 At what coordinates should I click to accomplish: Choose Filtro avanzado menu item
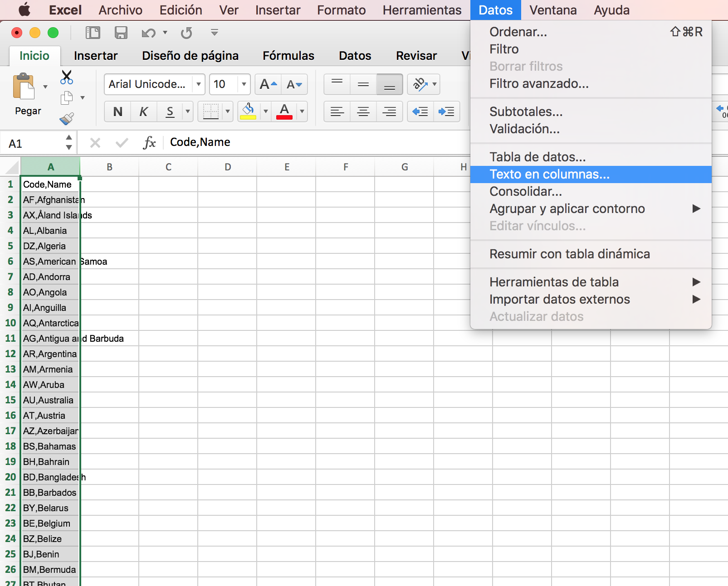(x=591, y=84)
